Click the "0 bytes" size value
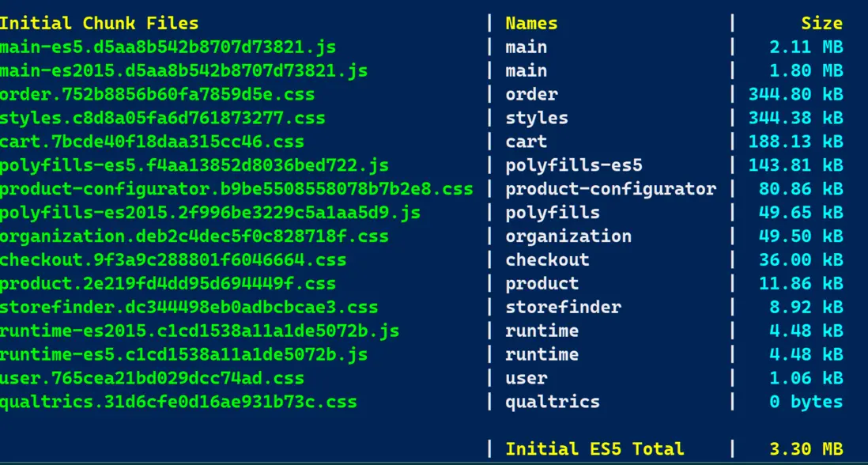868x465 pixels. point(806,402)
